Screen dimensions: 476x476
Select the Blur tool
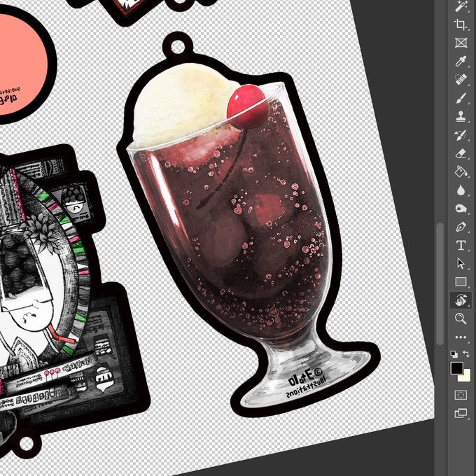461,190
